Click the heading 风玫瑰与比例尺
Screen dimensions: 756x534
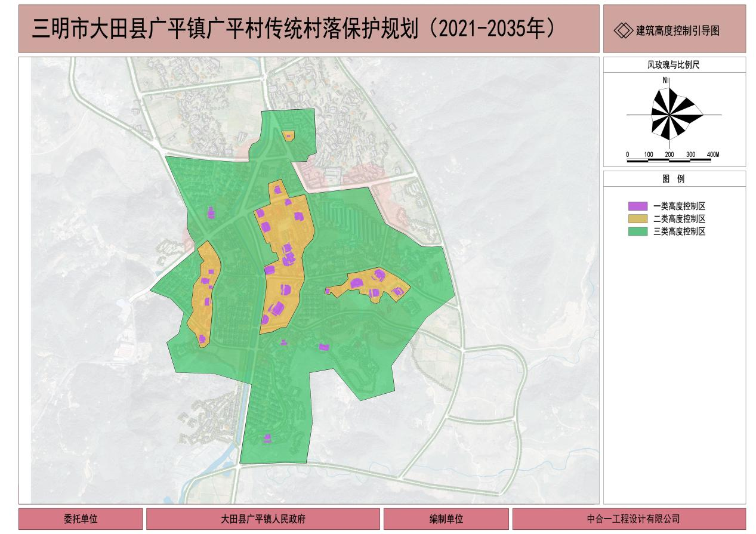674,66
